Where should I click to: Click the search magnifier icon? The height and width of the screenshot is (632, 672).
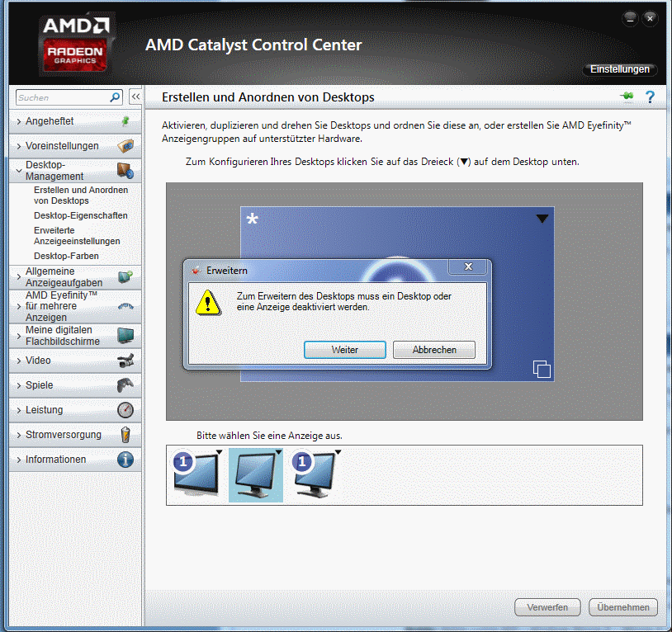pyautogui.click(x=115, y=97)
